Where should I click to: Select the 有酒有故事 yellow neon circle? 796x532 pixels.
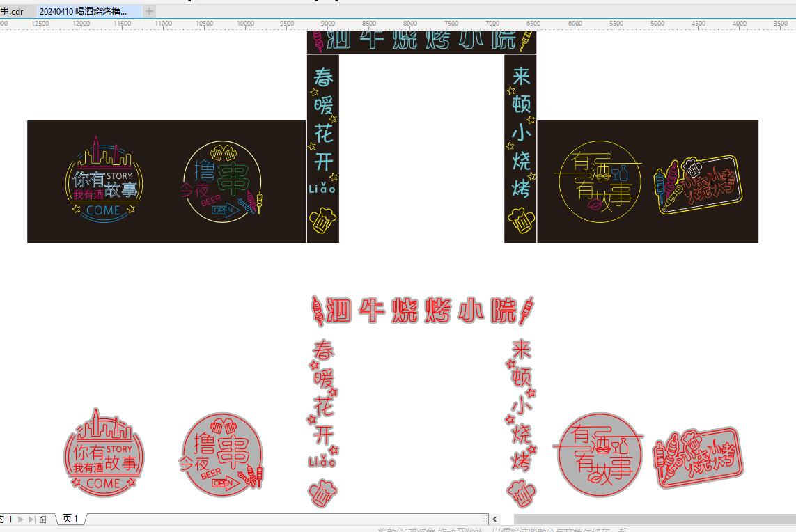coord(599,182)
